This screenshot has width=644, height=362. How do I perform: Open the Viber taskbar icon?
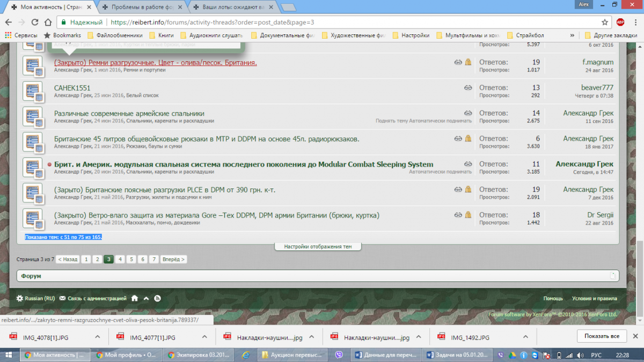coord(339,355)
